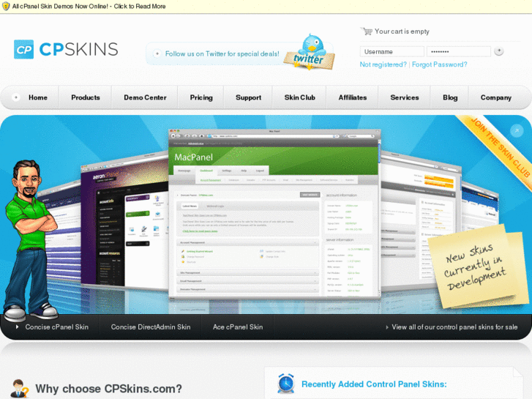
Task: Click the Join the Skin Club ribbon
Action: (x=500, y=147)
